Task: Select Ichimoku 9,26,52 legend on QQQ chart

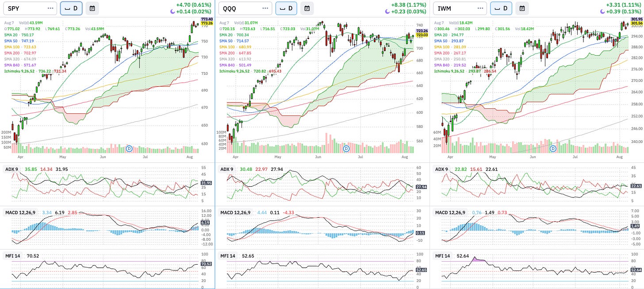Action: pos(251,71)
